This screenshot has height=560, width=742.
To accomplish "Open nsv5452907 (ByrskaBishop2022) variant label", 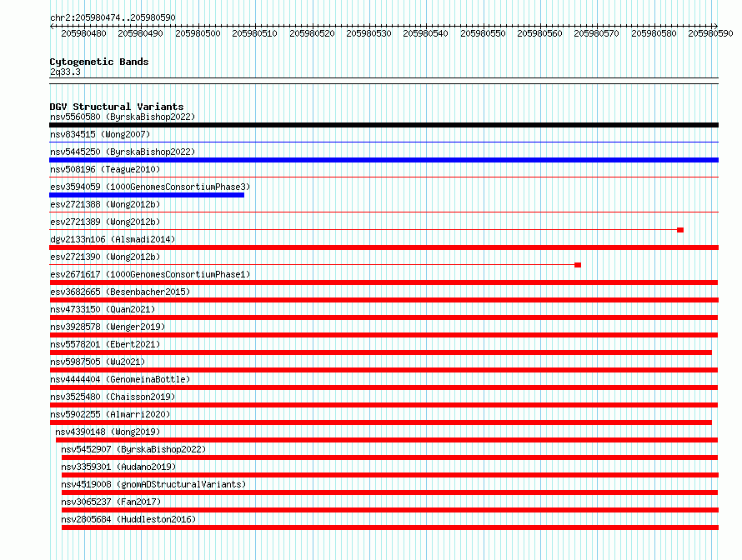I will coord(133,449).
